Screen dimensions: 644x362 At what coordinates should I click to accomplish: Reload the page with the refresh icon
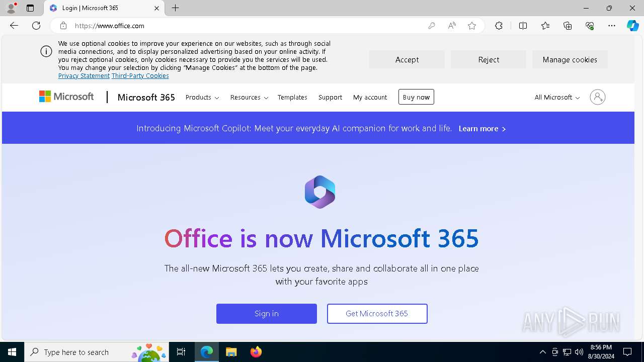[x=36, y=26]
